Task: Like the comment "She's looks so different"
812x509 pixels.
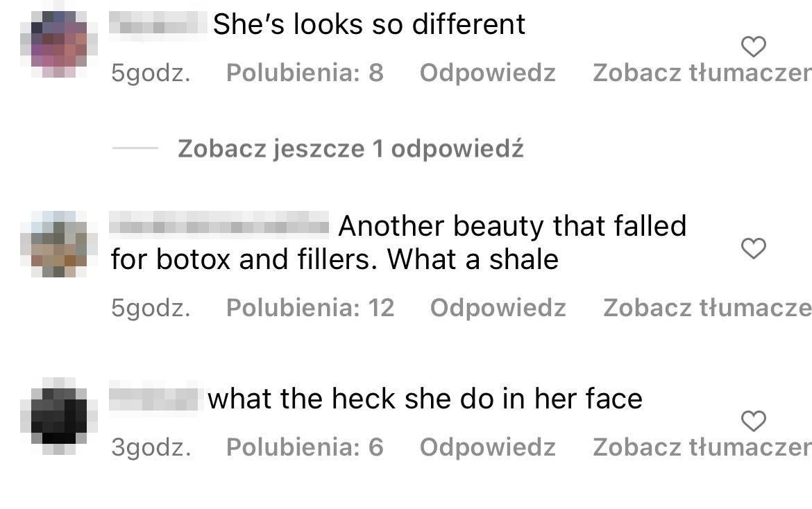Action: [x=754, y=47]
